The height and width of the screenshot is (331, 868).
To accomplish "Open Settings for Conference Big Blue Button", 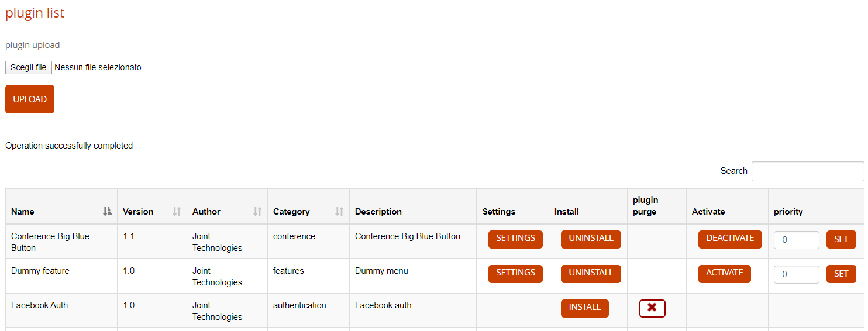I will [515, 239].
